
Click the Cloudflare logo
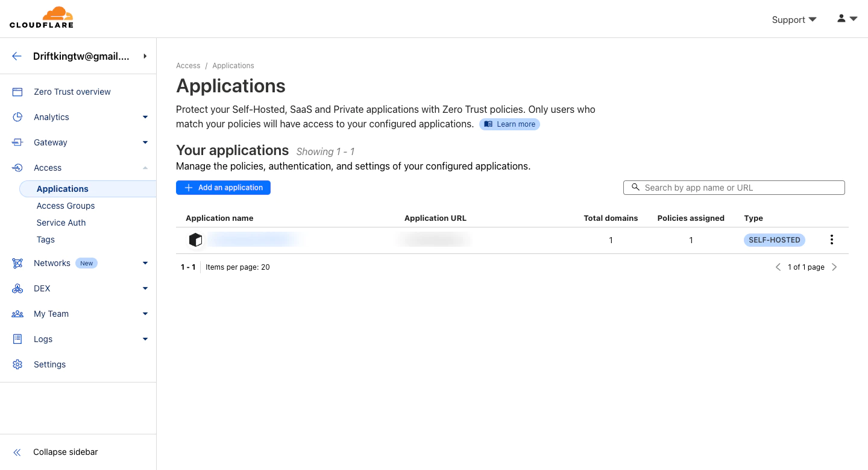[x=42, y=17]
